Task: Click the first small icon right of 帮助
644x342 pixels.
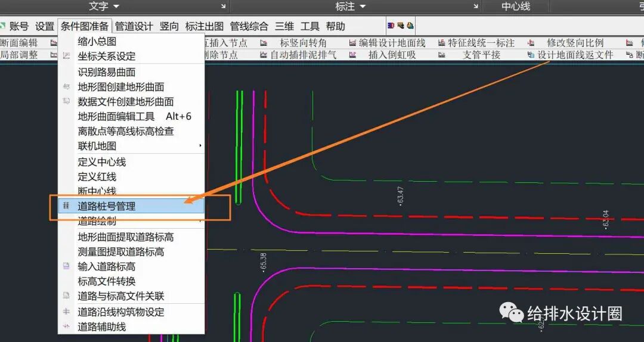Action: [391, 26]
